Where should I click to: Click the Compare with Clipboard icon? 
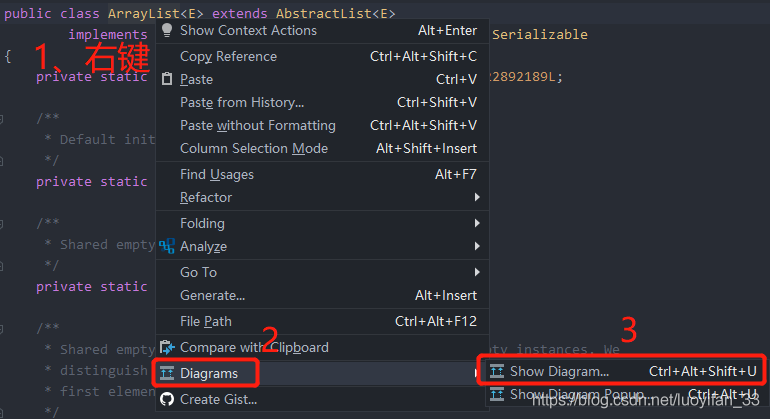coord(167,347)
